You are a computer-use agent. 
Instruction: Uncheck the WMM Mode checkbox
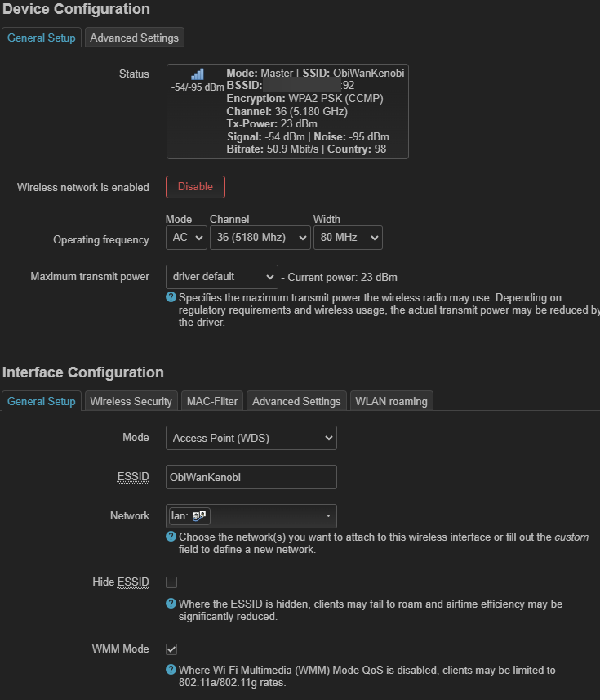pos(171,649)
